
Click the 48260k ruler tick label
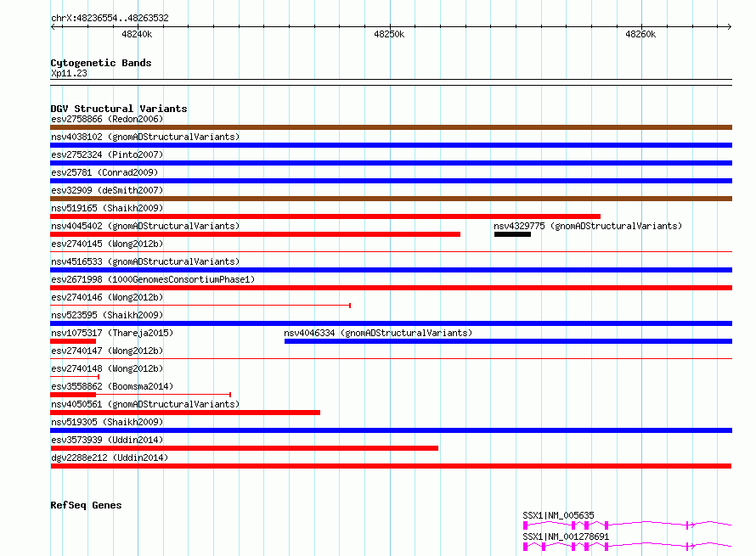[640, 34]
